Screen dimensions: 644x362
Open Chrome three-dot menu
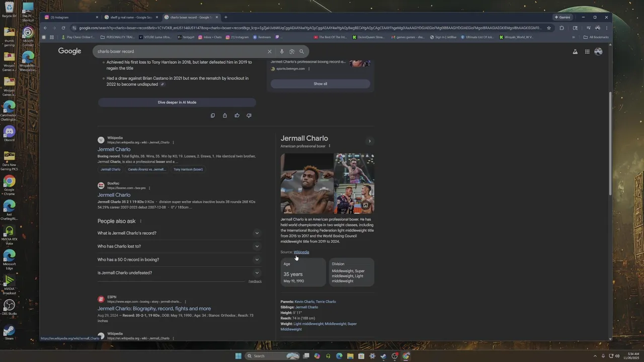(607, 28)
